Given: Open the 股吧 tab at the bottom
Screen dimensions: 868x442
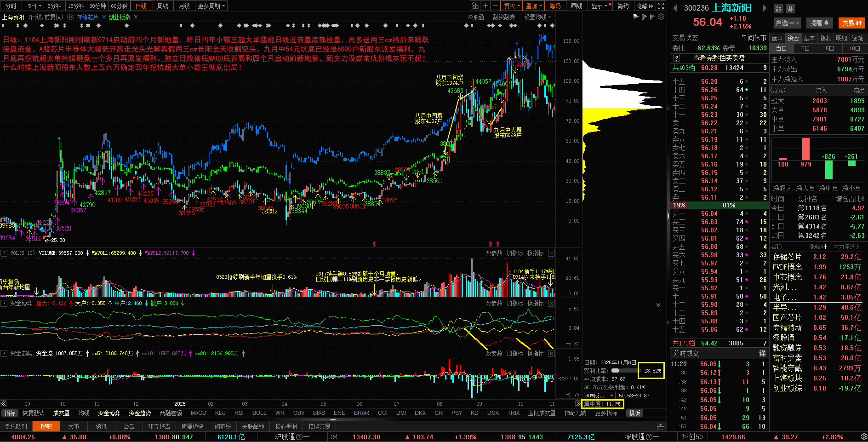Looking at the screenshot, I should 46,426.
